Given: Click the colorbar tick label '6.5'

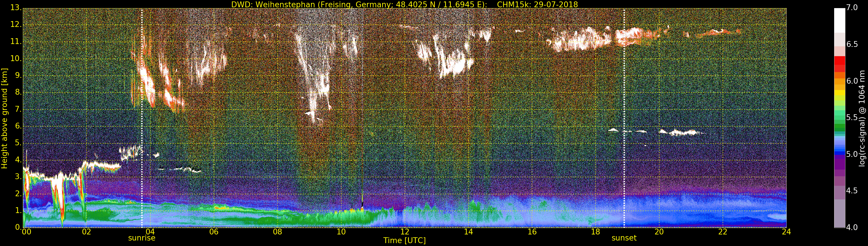Looking at the screenshot, I should click(852, 44).
